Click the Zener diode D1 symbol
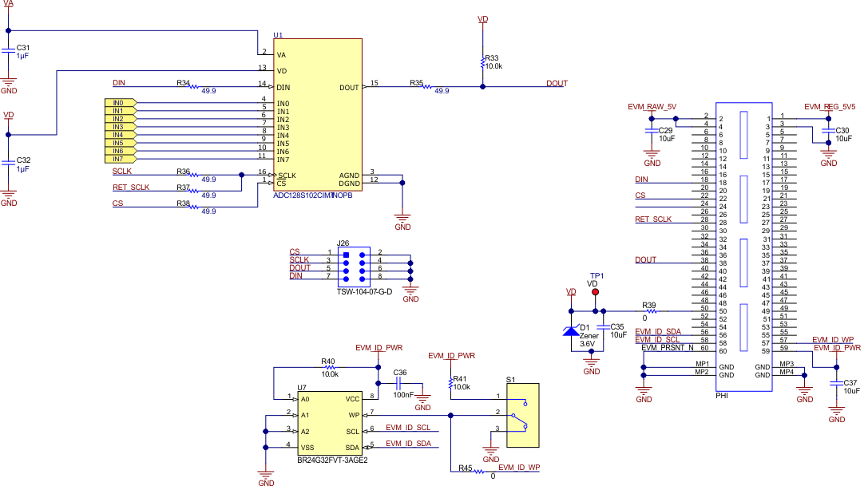 tap(570, 329)
